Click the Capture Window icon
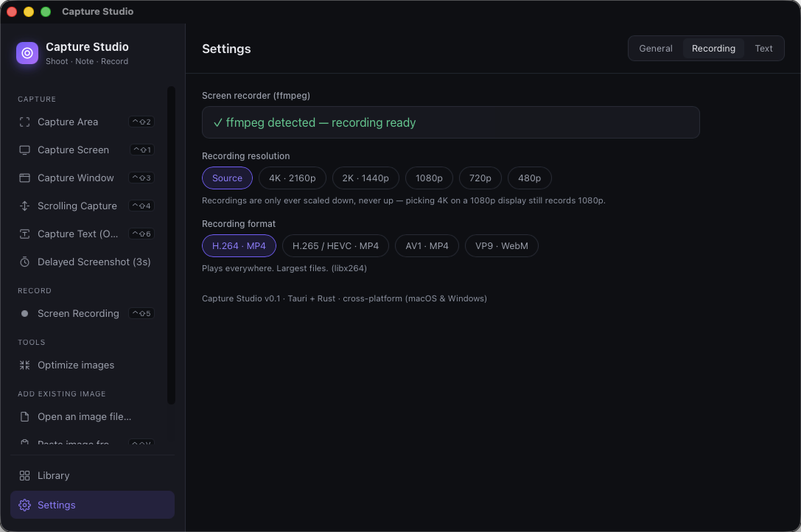This screenshot has height=532, width=801. [24, 178]
